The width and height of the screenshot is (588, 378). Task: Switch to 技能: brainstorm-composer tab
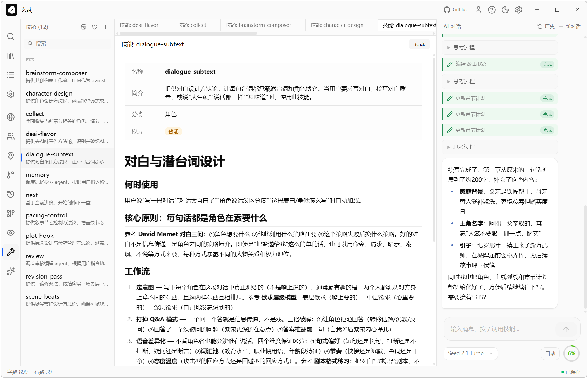(x=259, y=25)
